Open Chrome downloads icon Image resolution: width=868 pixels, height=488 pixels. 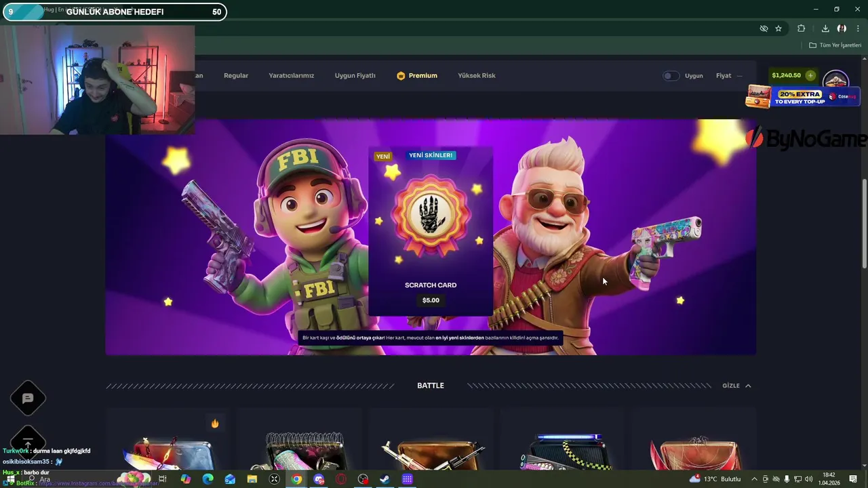pos(825,28)
